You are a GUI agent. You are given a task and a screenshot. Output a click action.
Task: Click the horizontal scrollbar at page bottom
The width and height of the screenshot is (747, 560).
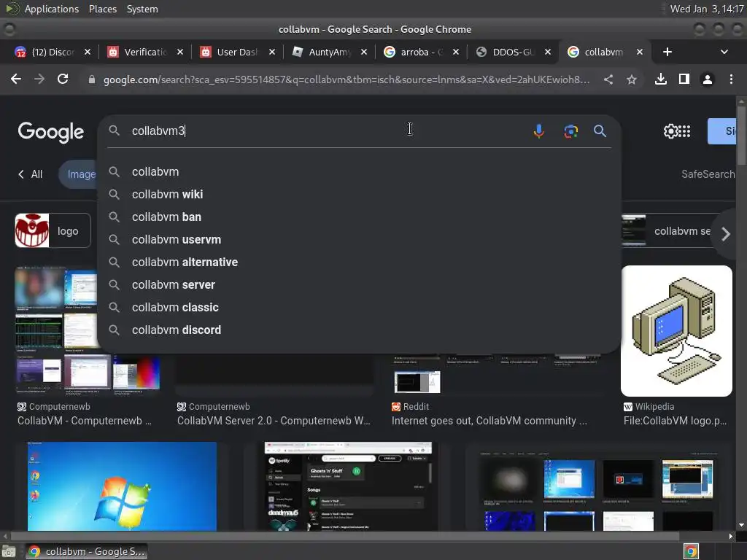point(345,536)
